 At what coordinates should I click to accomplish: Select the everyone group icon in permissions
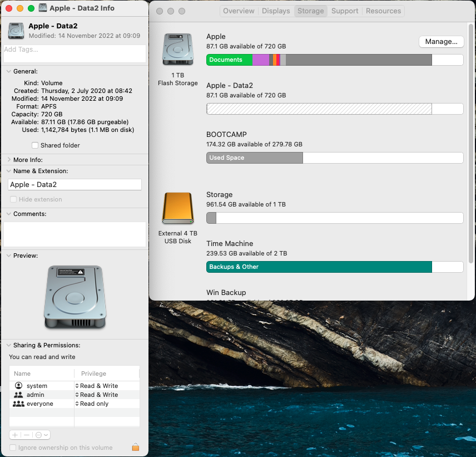click(x=19, y=404)
